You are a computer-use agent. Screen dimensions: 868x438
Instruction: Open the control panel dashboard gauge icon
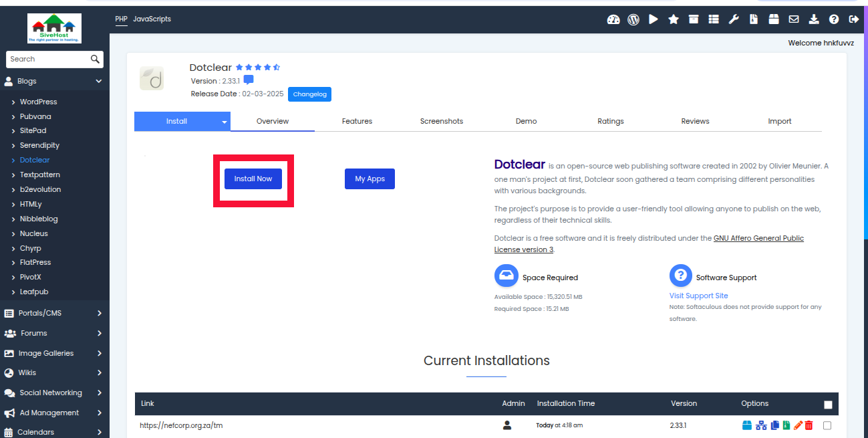(x=613, y=19)
